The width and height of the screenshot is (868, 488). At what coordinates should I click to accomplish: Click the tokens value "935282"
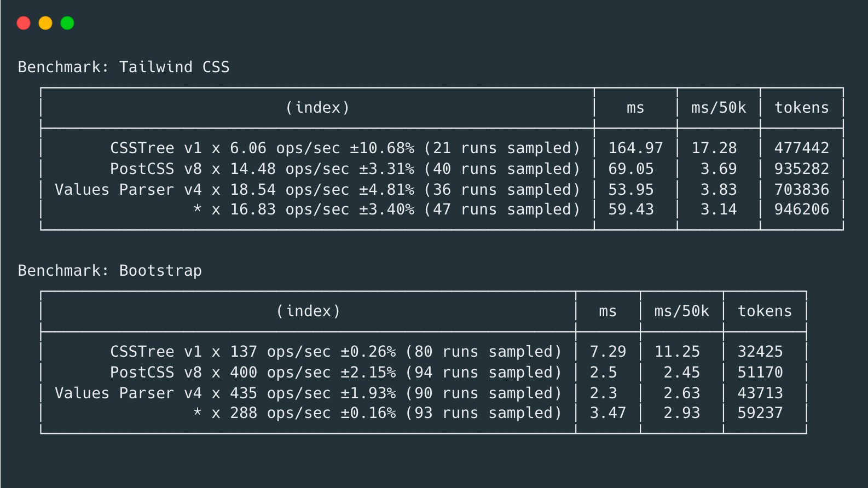(802, 169)
